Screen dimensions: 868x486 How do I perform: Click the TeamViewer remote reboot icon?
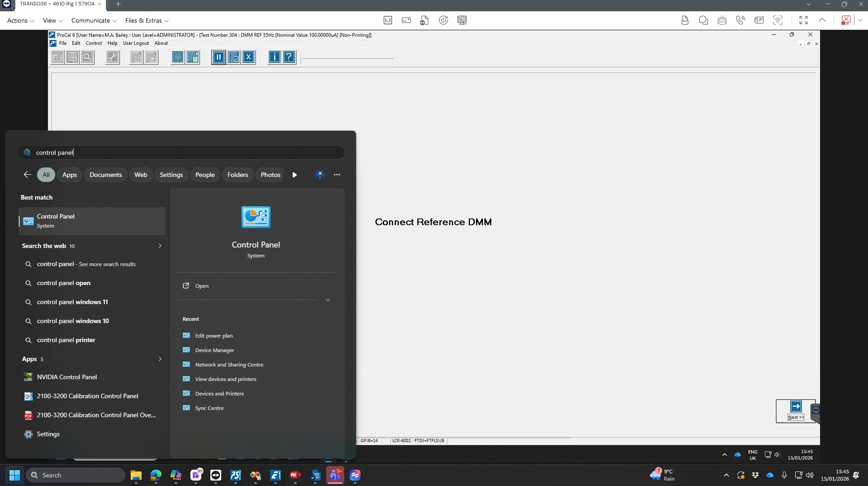443,20
